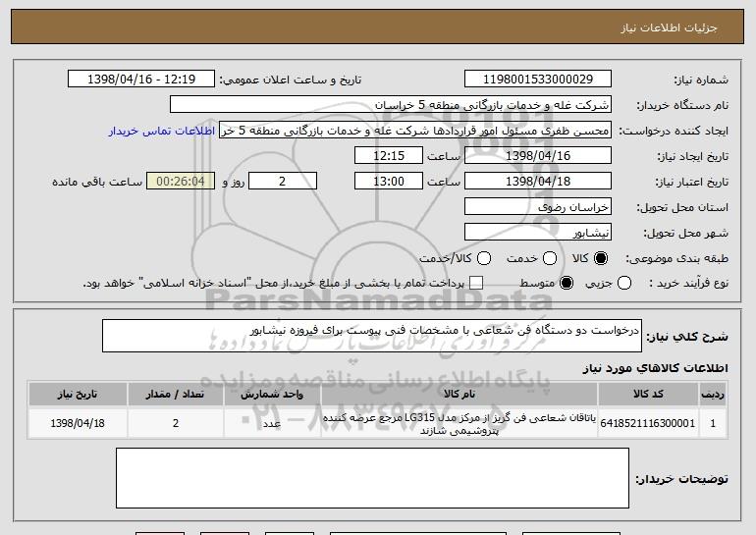Click the ردیف column header
Viewport: 756px width, 535px height.
[713, 395]
